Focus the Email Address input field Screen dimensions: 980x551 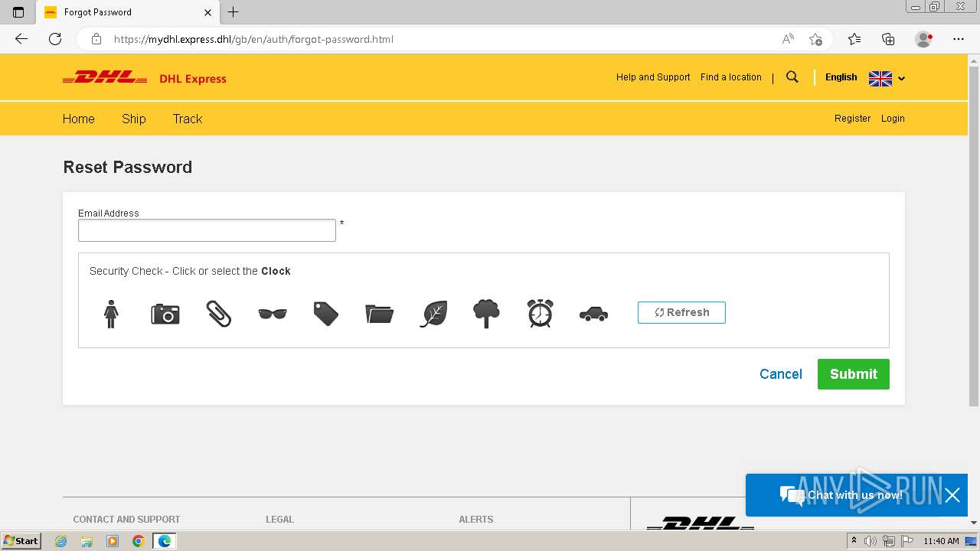click(207, 230)
